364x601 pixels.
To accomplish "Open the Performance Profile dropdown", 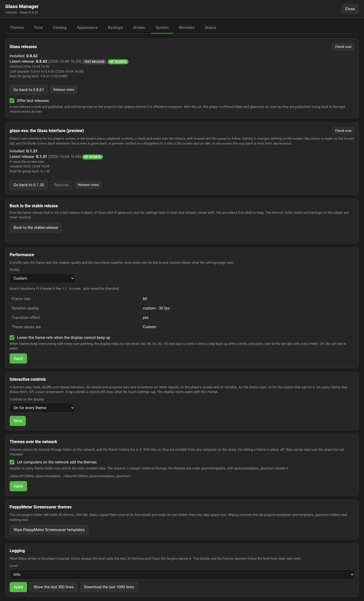I will coord(42,278).
